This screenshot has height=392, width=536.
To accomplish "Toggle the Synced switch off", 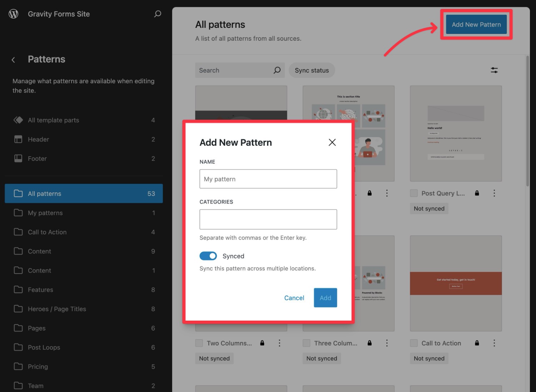I will pyautogui.click(x=208, y=256).
